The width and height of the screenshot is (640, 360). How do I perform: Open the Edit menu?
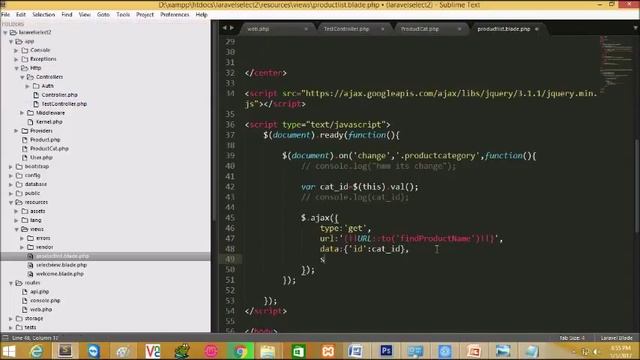(21, 14)
